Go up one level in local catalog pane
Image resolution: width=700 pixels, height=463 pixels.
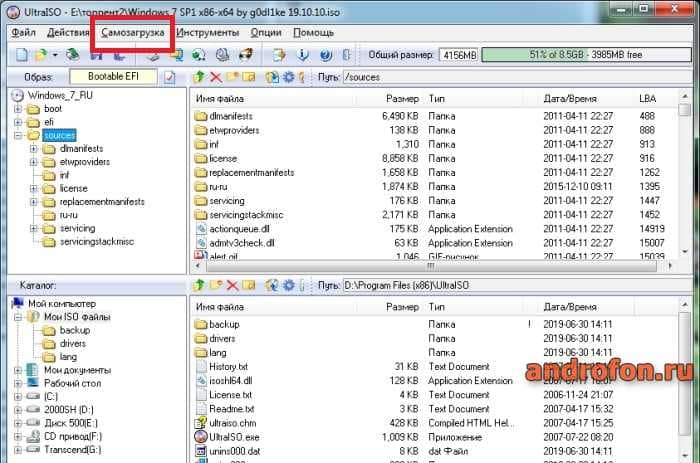coord(199,285)
